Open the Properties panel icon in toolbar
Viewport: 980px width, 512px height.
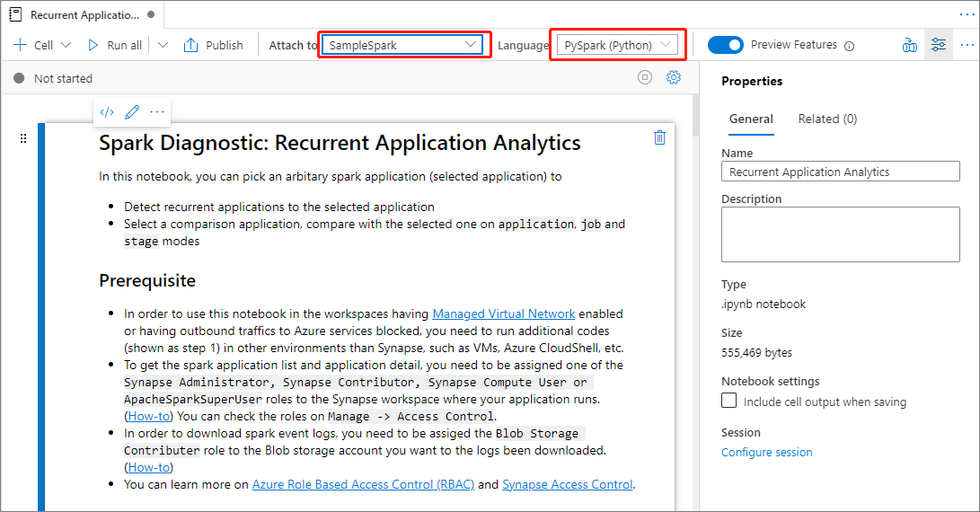939,45
